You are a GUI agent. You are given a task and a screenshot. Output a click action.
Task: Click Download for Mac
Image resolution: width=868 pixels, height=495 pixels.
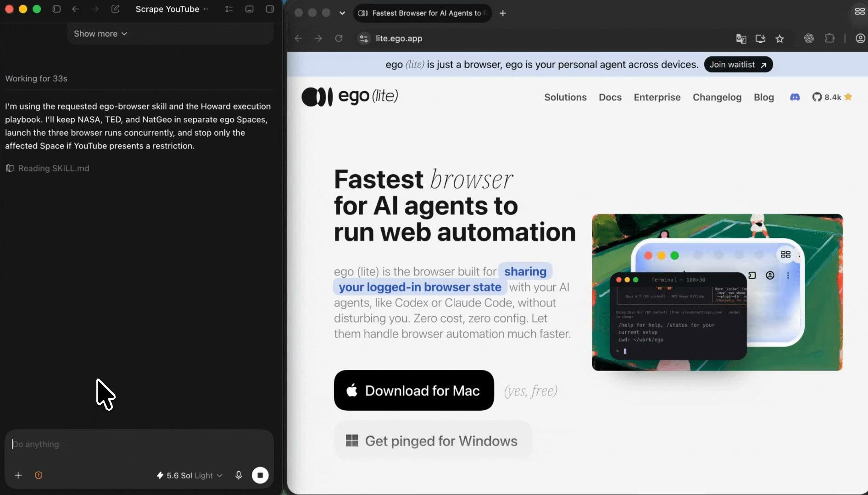[414, 390]
